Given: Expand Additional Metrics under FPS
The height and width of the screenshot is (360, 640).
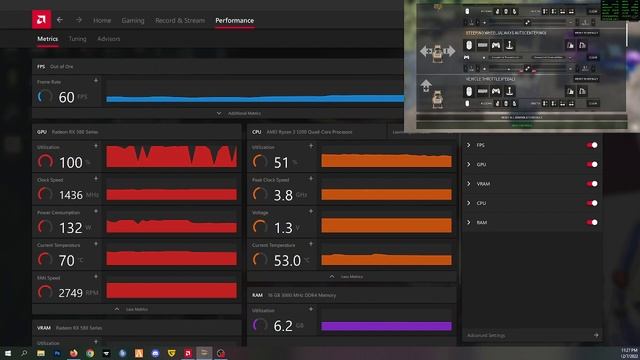Looking at the screenshot, I should coord(239,113).
